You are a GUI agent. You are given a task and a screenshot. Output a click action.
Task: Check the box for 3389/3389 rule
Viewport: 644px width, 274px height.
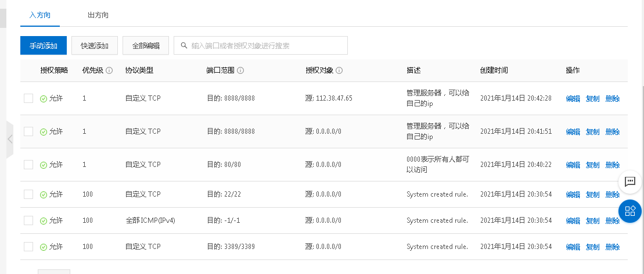click(x=28, y=247)
